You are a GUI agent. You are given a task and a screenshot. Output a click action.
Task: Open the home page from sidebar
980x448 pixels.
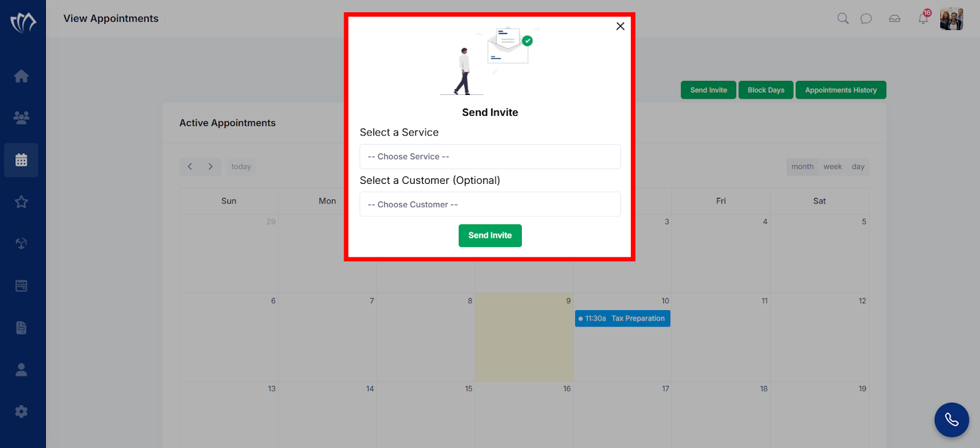pyautogui.click(x=21, y=76)
